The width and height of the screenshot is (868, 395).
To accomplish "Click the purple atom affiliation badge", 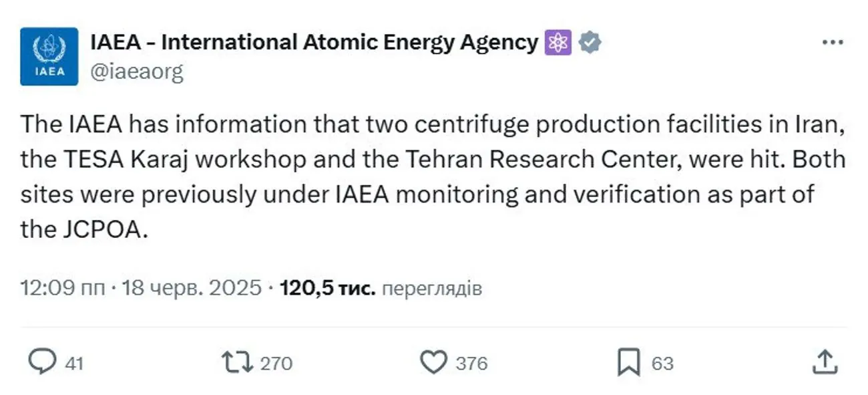I will [558, 43].
